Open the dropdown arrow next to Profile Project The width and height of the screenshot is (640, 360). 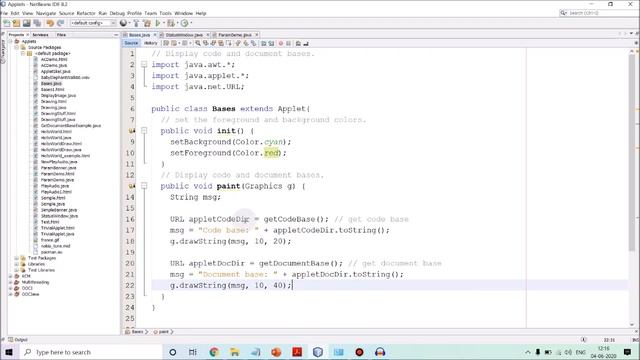coord(191,23)
